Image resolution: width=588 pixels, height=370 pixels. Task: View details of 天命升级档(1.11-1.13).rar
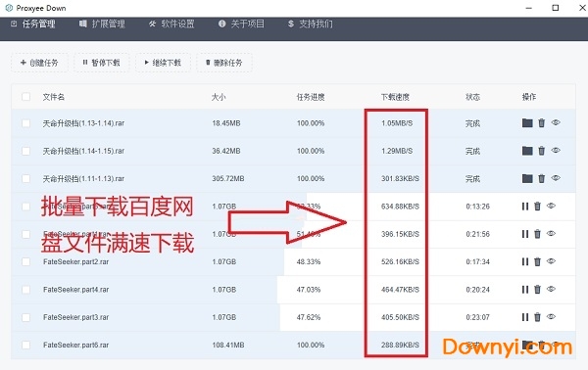tap(556, 178)
